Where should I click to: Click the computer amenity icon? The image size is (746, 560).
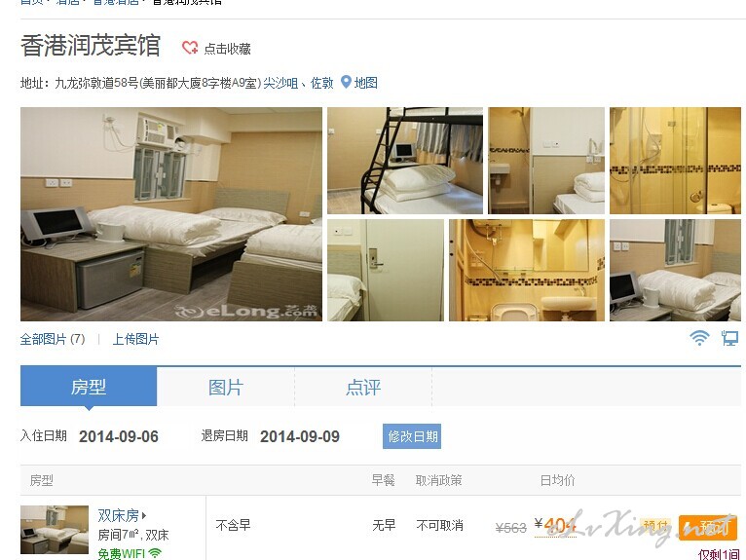pyautogui.click(x=729, y=338)
